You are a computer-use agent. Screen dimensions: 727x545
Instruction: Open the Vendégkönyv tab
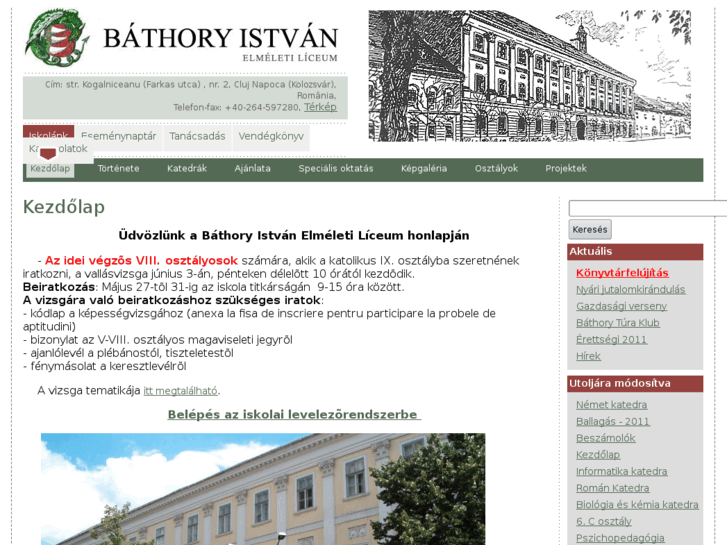click(271, 136)
